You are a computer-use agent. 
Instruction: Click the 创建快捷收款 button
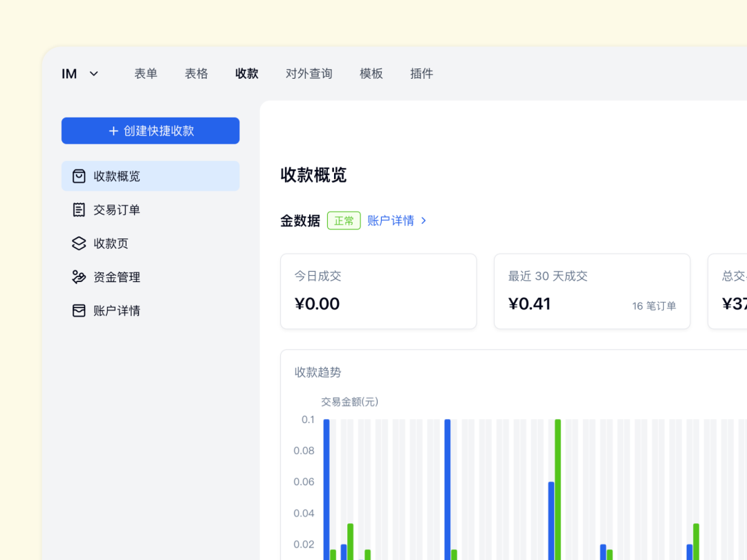[x=151, y=131]
